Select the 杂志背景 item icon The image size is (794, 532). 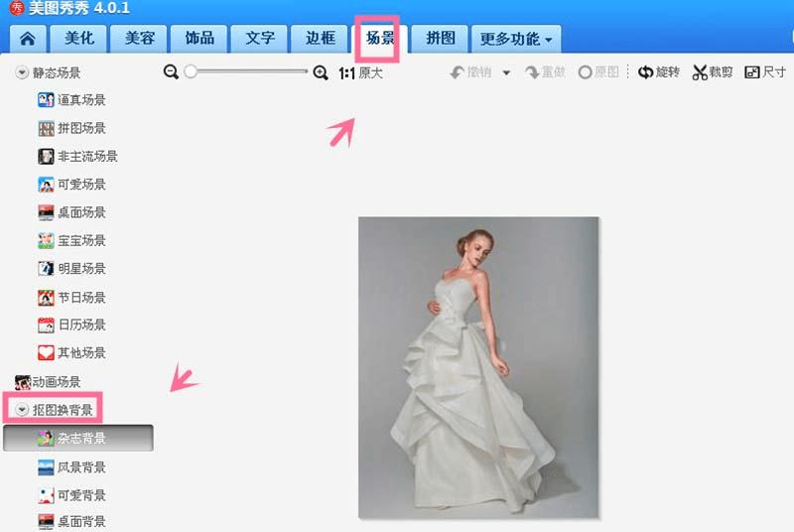[x=46, y=438]
